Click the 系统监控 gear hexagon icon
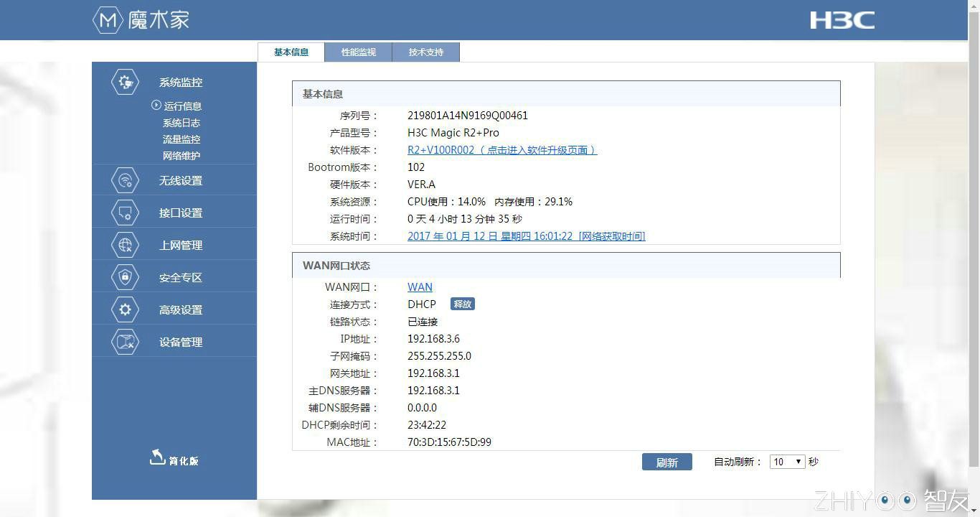Viewport: 980px width, 517px height. tap(126, 82)
